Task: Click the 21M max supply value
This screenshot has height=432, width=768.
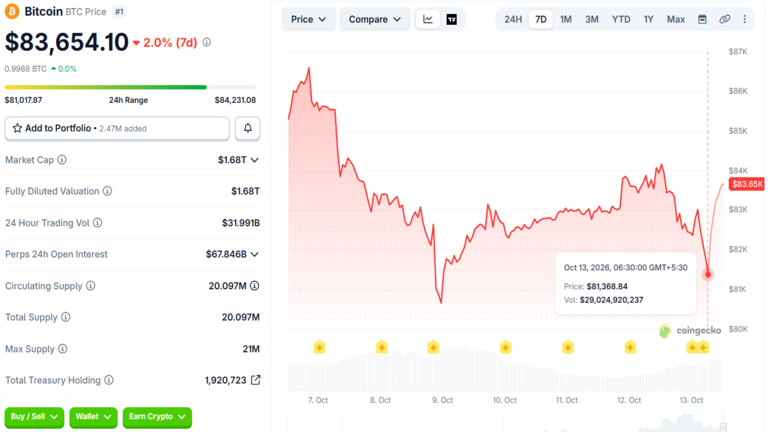Action: [x=251, y=349]
